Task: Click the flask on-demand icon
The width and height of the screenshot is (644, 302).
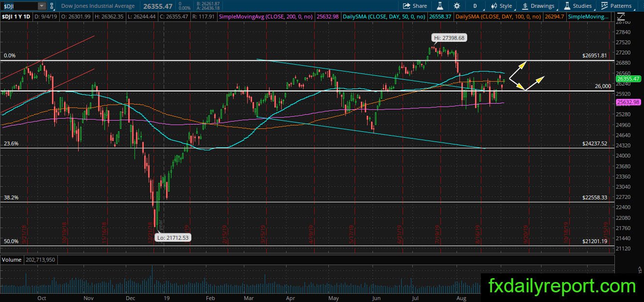Action: [440, 6]
